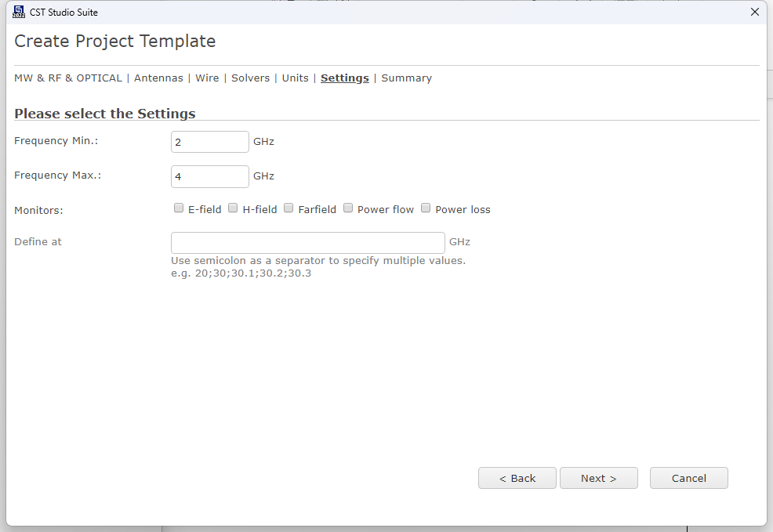
Task: Click the 'Please select the Settings' heading
Action: (x=105, y=114)
